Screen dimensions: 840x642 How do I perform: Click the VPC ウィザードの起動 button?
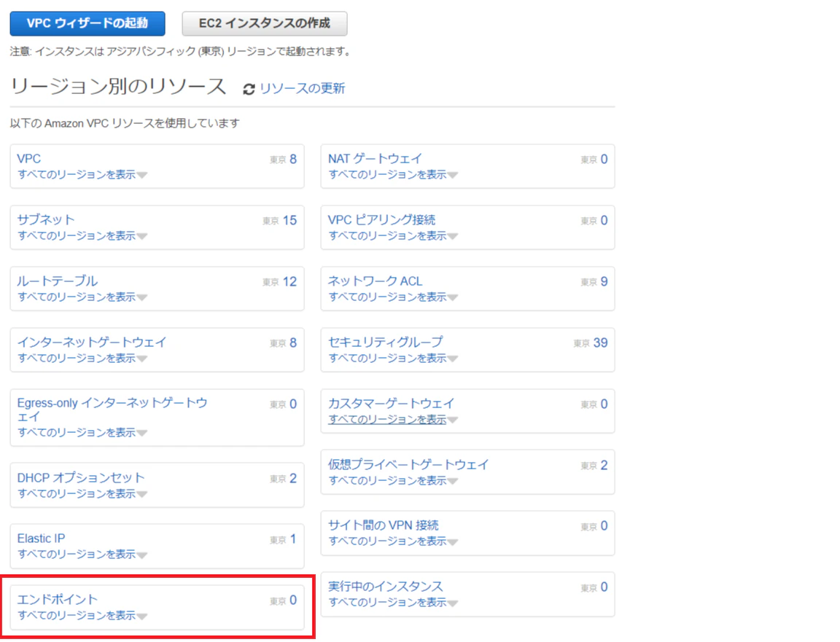tap(87, 23)
